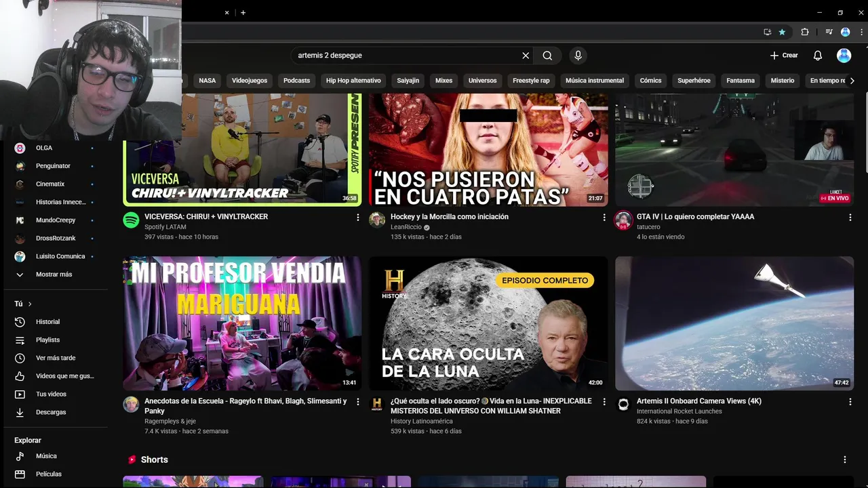
Task: Select the Música instrumental chip
Action: coord(595,81)
